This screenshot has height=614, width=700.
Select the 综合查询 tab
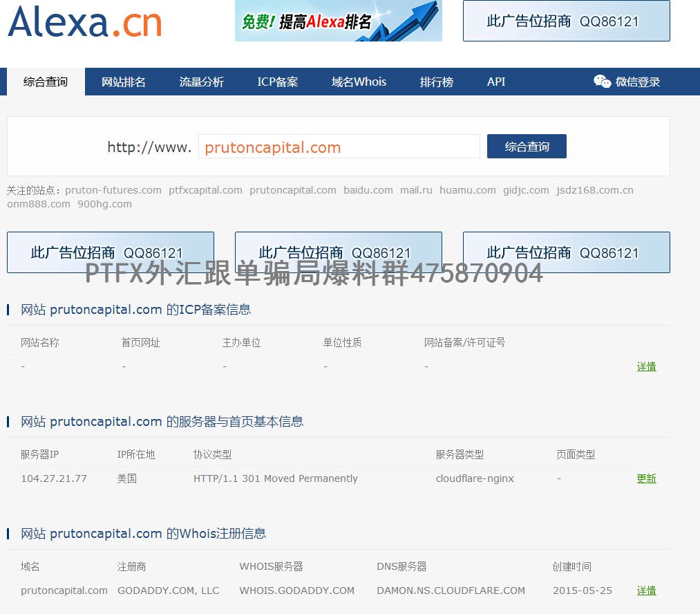[x=46, y=82]
